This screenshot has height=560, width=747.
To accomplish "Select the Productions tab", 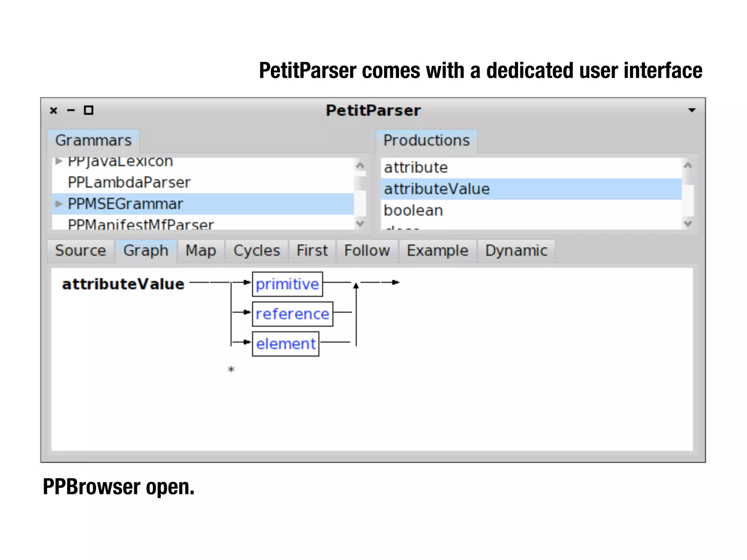I will click(426, 141).
